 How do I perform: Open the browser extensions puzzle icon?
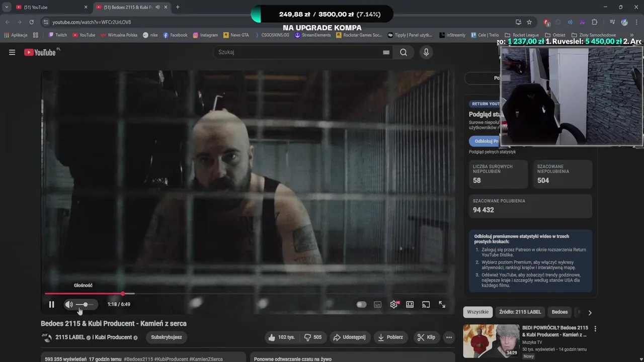[x=594, y=22]
